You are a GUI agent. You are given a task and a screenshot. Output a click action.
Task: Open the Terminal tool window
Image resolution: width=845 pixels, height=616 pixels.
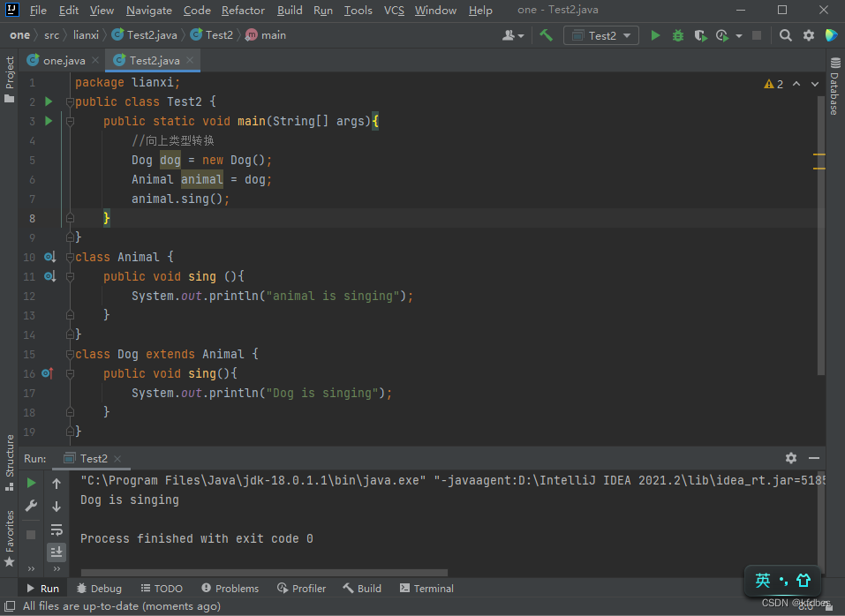pos(426,588)
